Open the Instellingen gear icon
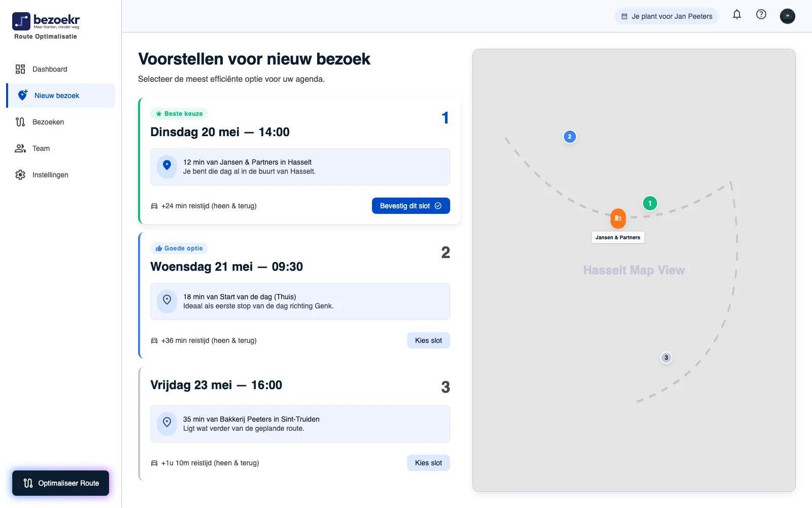This screenshot has width=812, height=508. (20, 175)
